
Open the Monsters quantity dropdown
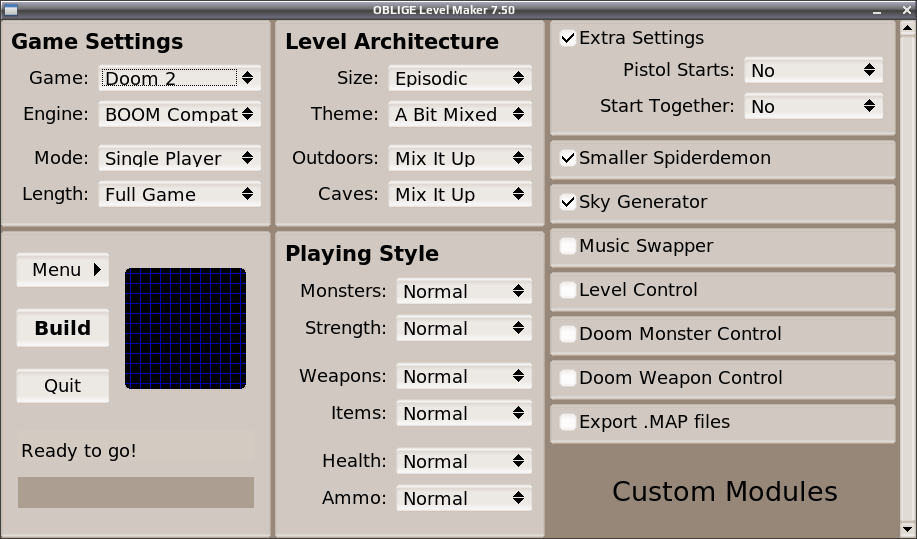pyautogui.click(x=464, y=291)
